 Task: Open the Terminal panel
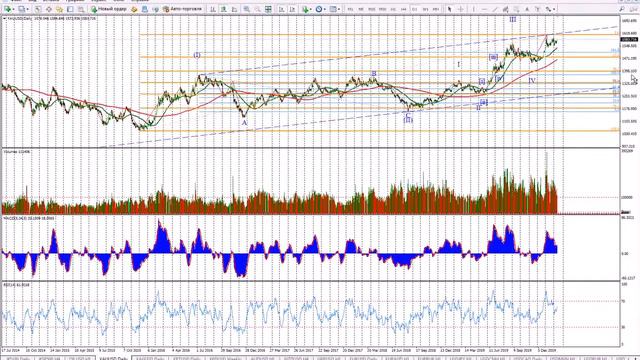[70, 9]
